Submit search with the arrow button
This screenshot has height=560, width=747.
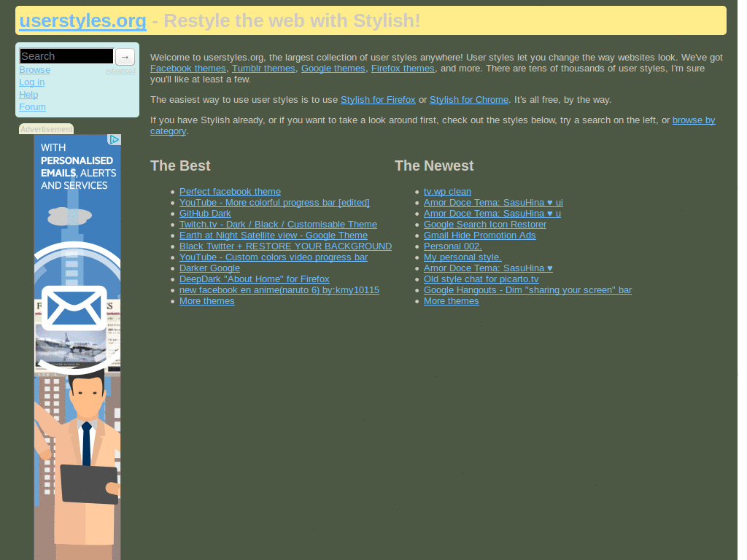point(125,57)
